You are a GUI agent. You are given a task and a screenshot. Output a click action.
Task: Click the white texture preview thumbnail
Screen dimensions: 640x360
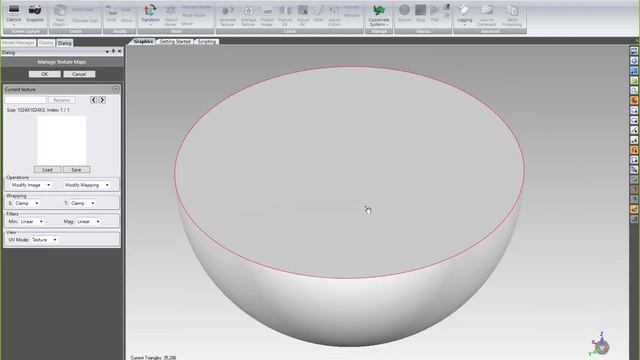tap(62, 140)
